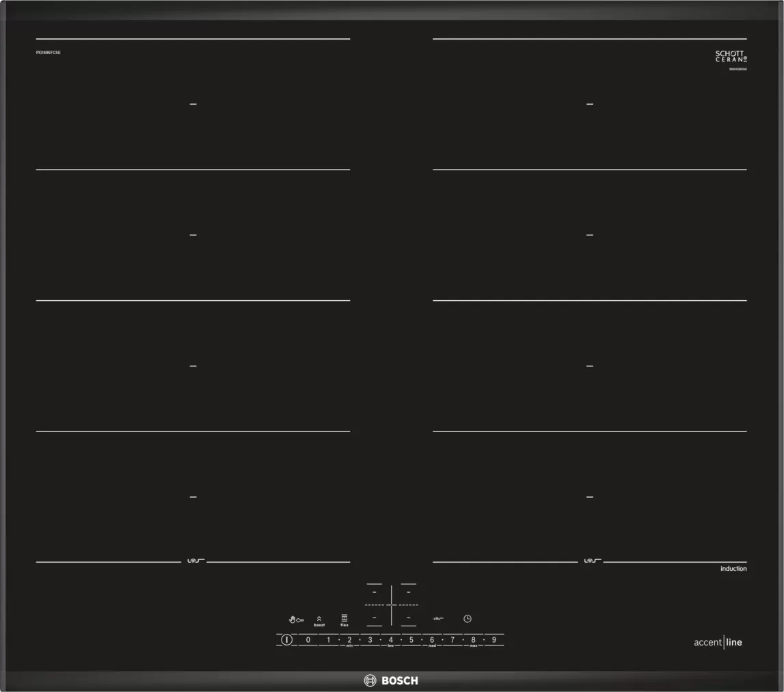Select the front-left zone in selector grid
This screenshot has height=692, width=784.
coord(374,617)
